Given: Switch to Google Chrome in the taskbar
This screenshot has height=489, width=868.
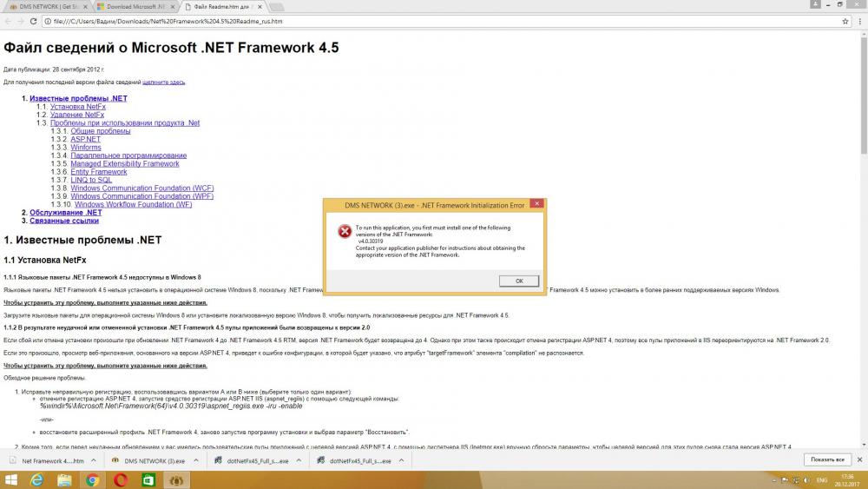Looking at the screenshot, I should [93, 479].
